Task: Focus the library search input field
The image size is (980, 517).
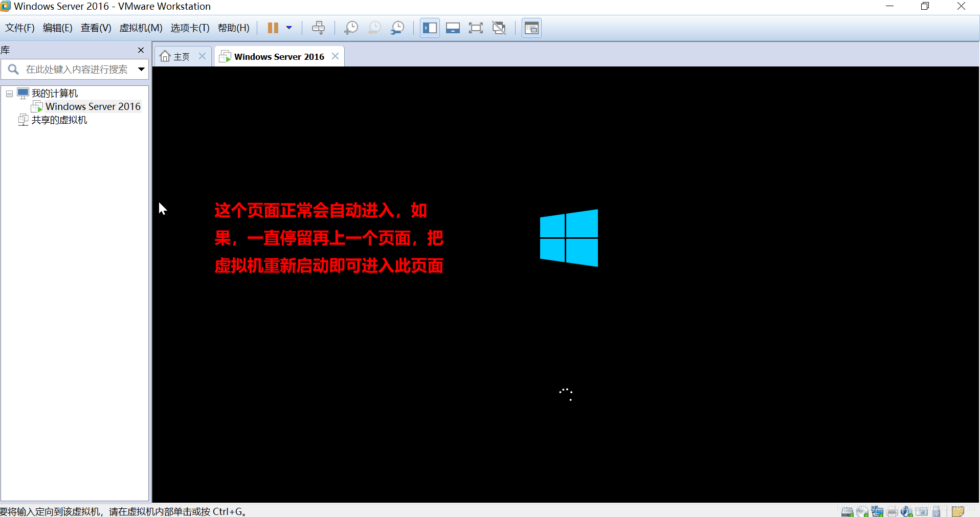Action: [78, 69]
